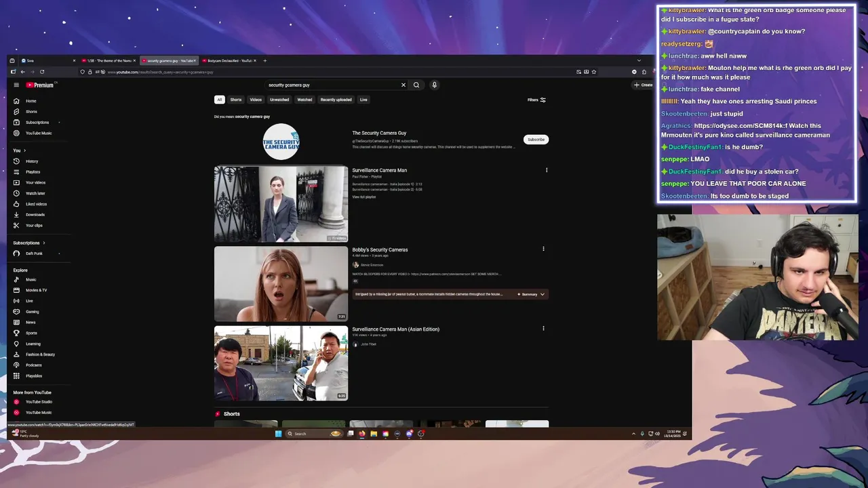
Task: Bookmark page with star icon
Action: click(x=594, y=72)
